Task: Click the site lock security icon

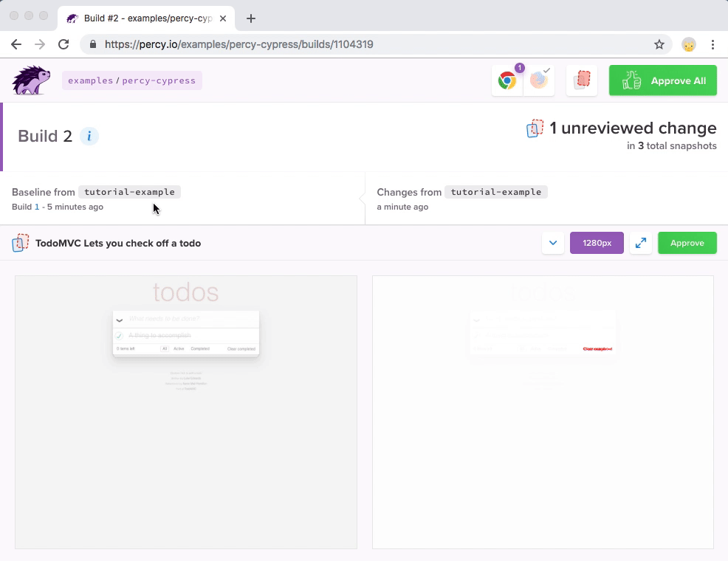Action: pyautogui.click(x=93, y=44)
